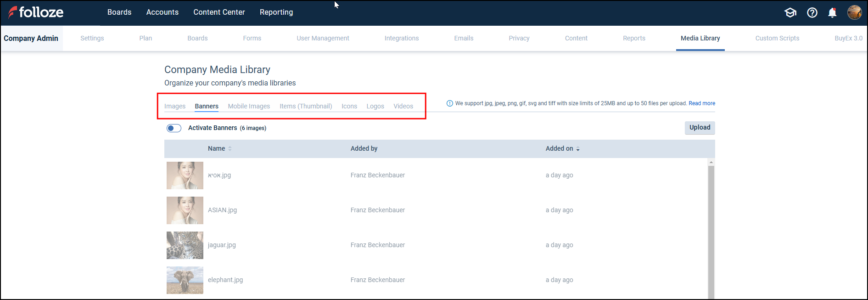This screenshot has width=868, height=300.
Task: Open the help question mark icon
Action: pos(812,12)
